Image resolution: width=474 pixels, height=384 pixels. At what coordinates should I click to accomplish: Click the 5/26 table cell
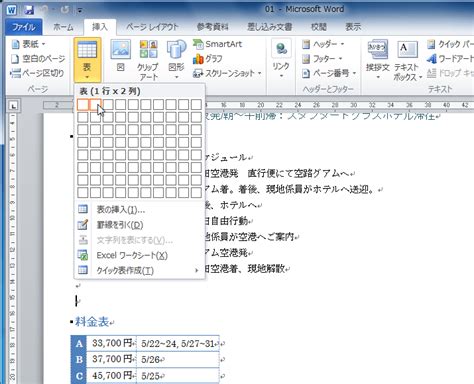point(178,359)
